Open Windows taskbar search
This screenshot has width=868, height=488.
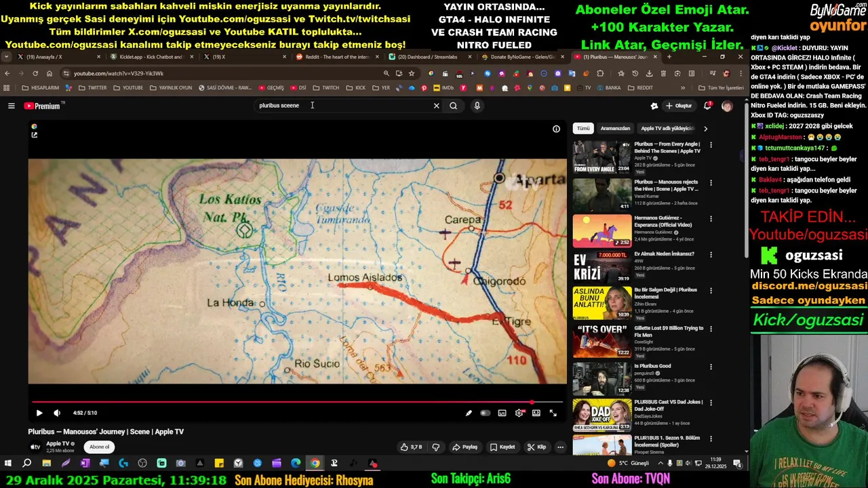click(27, 464)
